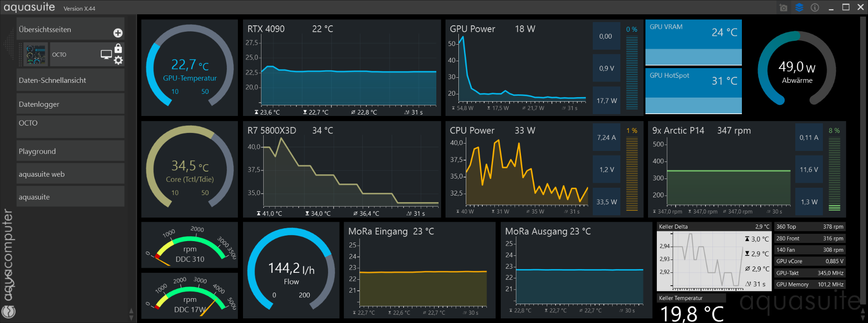Click the GPU VRAM 24 °C tile
Screen dimensions: 868x323
[694, 42]
